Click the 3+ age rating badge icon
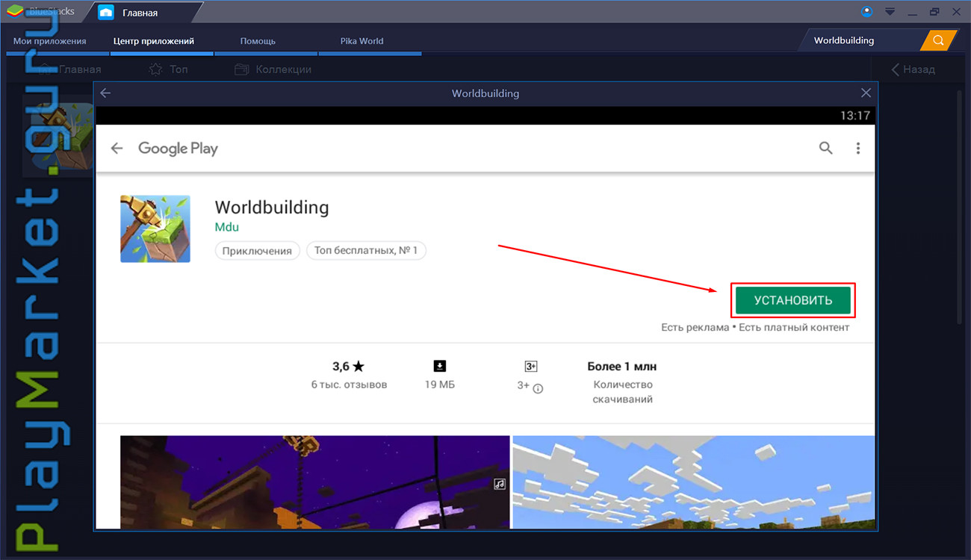 531,367
